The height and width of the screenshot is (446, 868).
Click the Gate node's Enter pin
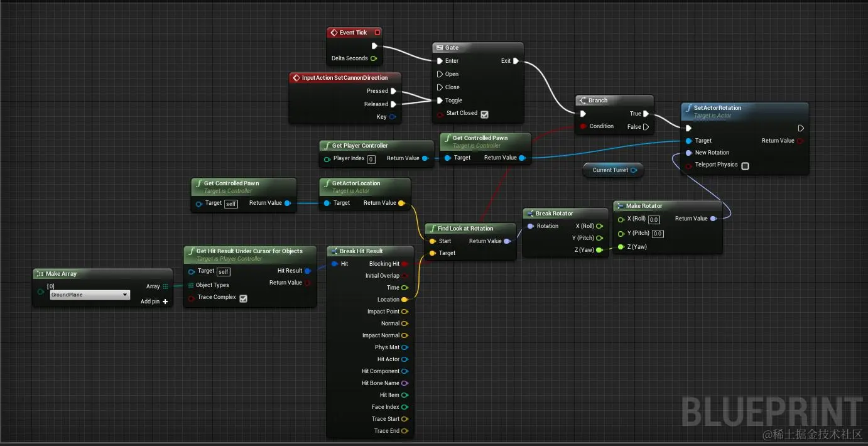tap(440, 61)
